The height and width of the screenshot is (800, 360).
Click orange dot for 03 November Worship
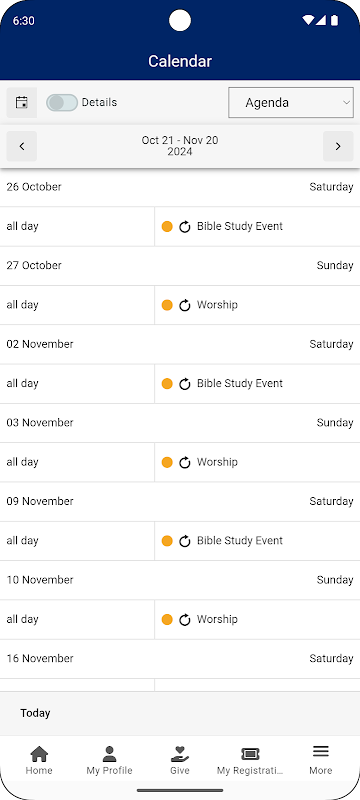(x=167, y=462)
